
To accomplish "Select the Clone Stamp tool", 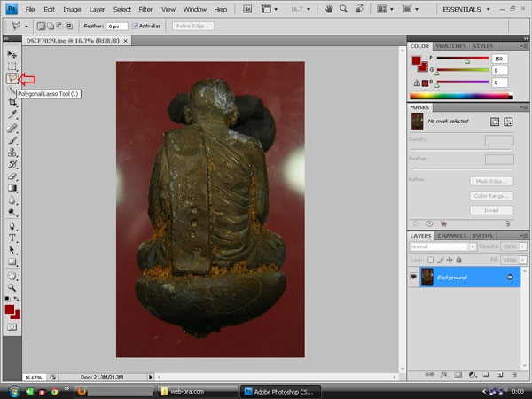I will [12, 152].
